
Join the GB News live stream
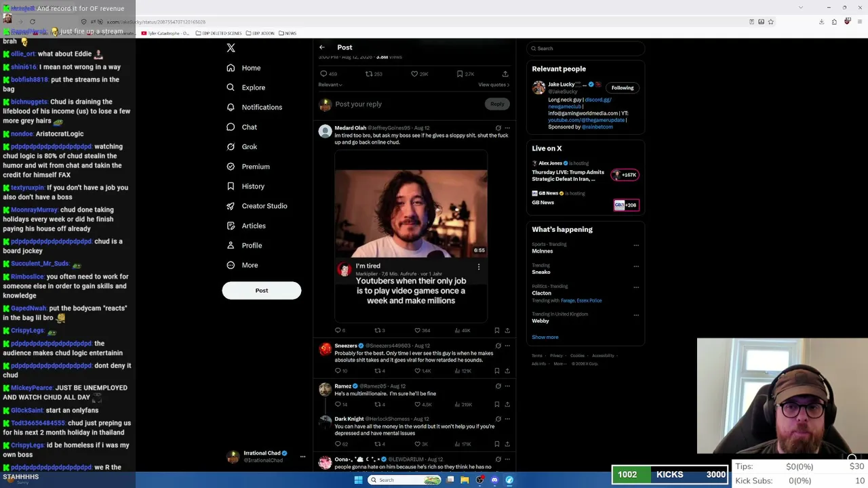[x=625, y=205]
